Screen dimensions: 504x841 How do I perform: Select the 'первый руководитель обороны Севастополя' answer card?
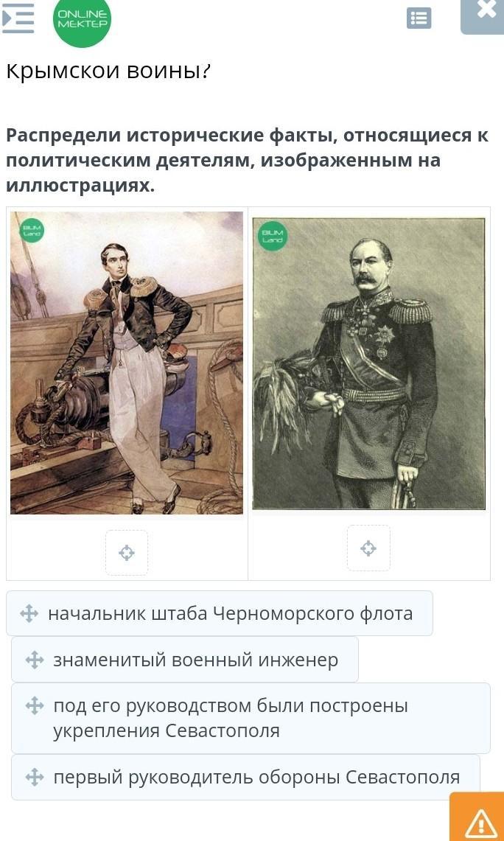[x=245, y=777]
